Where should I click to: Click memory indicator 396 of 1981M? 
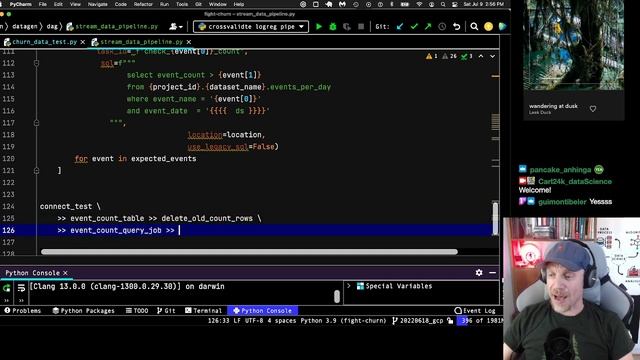point(480,321)
